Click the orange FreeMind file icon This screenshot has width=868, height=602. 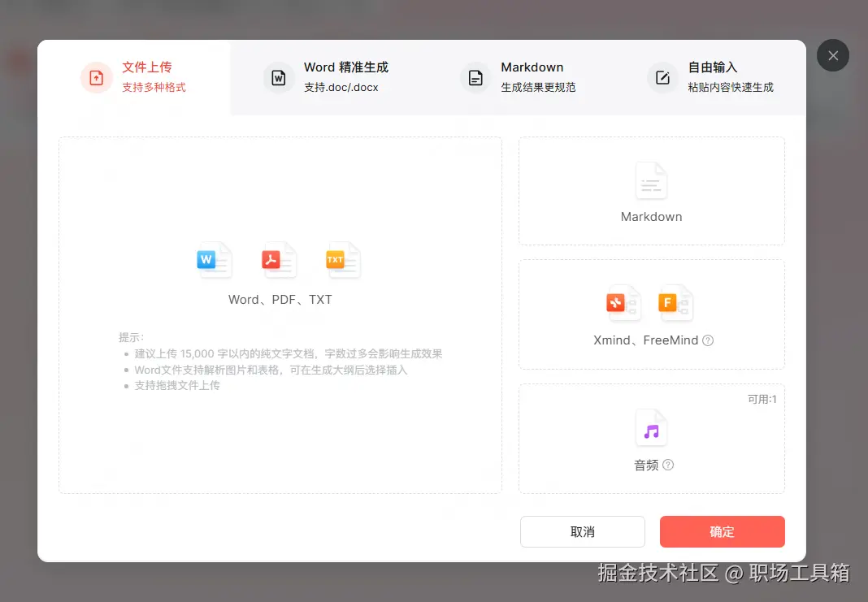(676, 303)
